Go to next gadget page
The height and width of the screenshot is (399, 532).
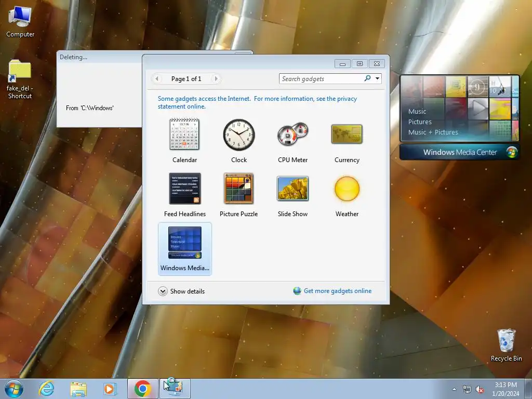(x=216, y=79)
